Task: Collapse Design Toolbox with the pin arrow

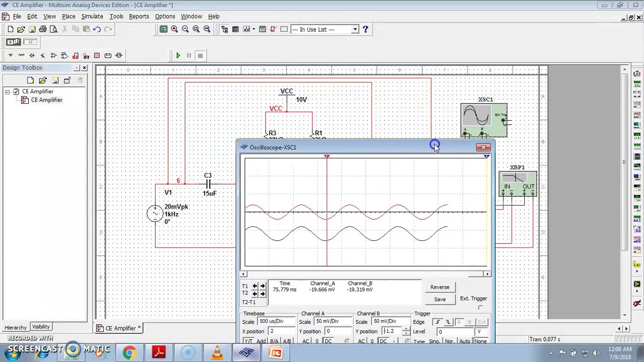Action: click(77, 68)
